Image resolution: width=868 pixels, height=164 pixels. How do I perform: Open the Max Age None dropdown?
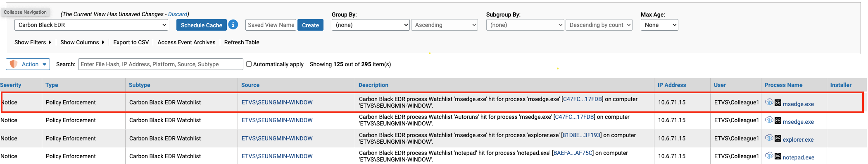tap(659, 25)
